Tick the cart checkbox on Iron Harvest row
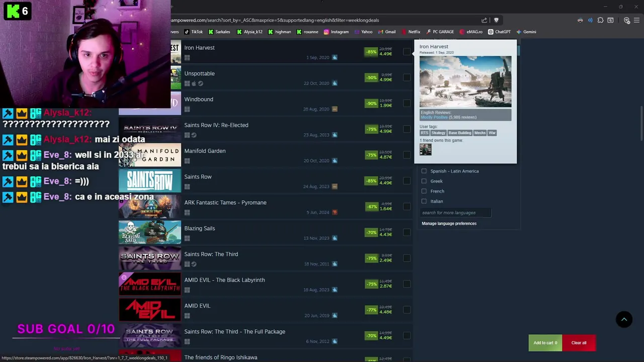The height and width of the screenshot is (362, 644). [x=407, y=52]
